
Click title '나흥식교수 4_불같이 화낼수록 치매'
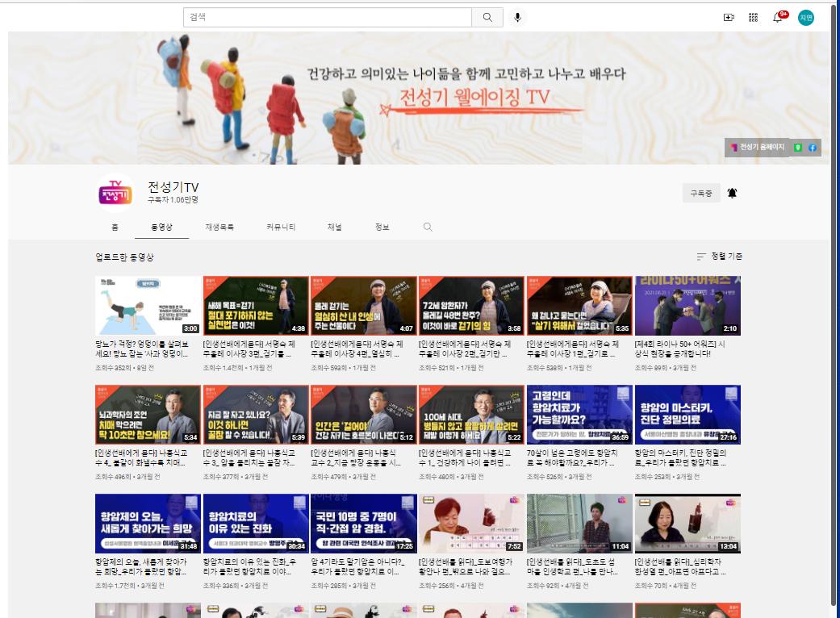(x=141, y=457)
